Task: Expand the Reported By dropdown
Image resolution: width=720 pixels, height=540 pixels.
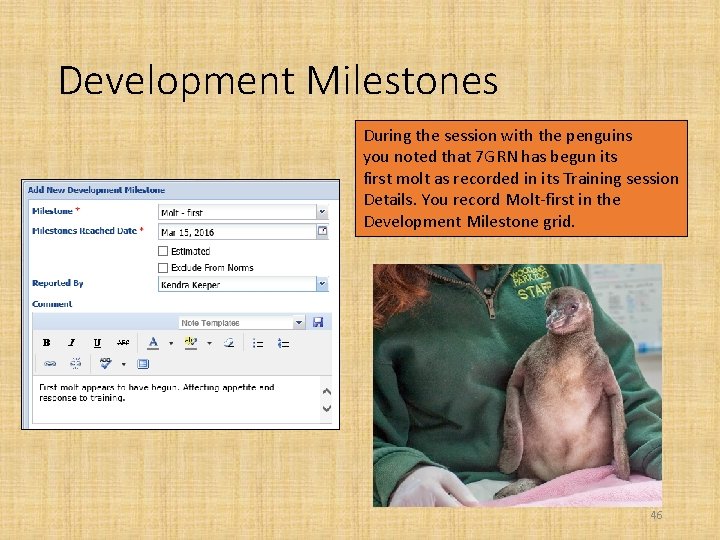Action: (322, 284)
